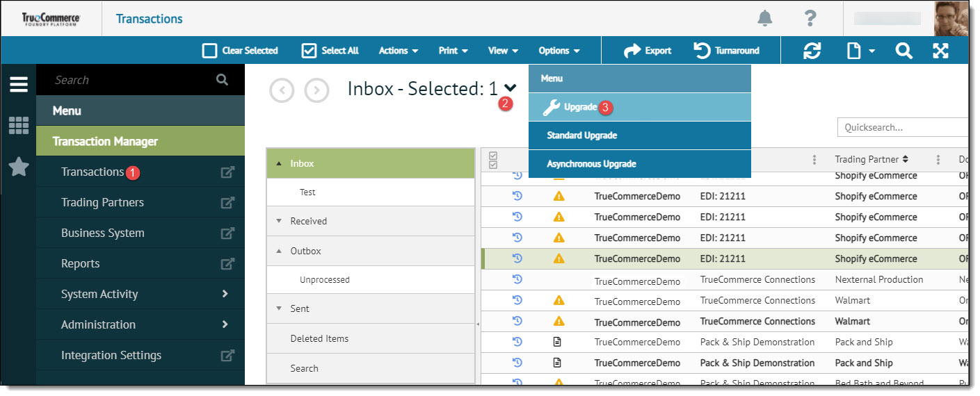Open the View dropdown
The image size is (980, 396).
click(x=504, y=51)
